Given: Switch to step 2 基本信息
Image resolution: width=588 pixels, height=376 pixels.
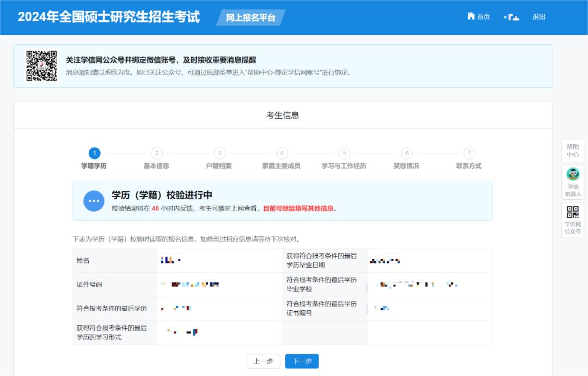Looking at the screenshot, I should [156, 153].
